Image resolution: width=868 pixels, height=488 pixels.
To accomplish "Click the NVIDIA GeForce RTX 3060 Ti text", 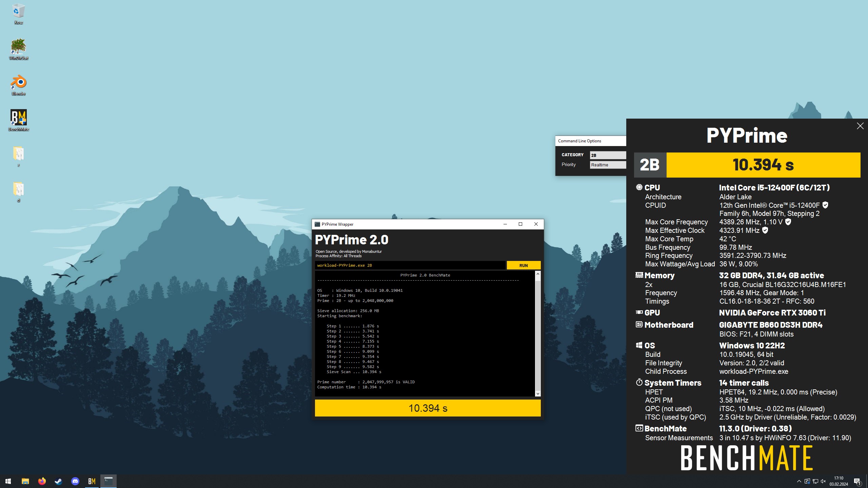I will (x=772, y=312).
